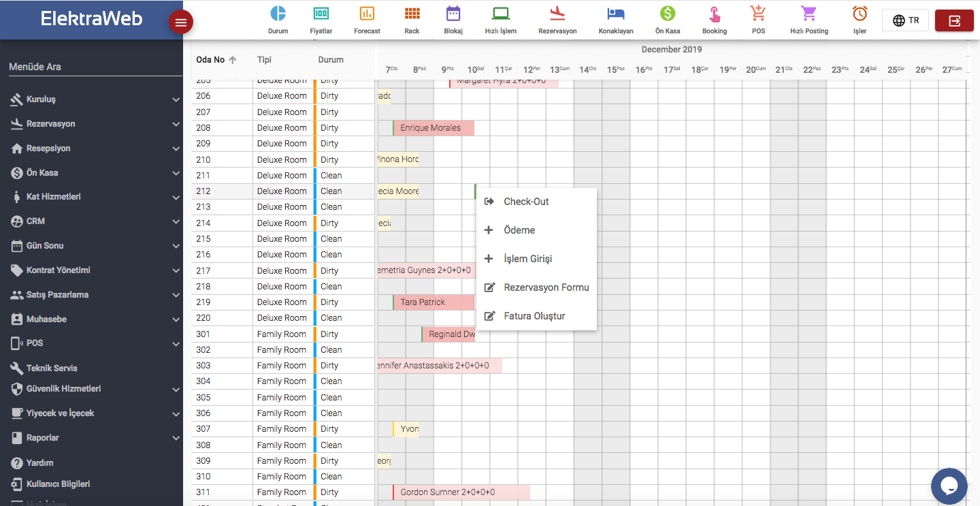Click the blue Clean indicator for room 211

315,176
